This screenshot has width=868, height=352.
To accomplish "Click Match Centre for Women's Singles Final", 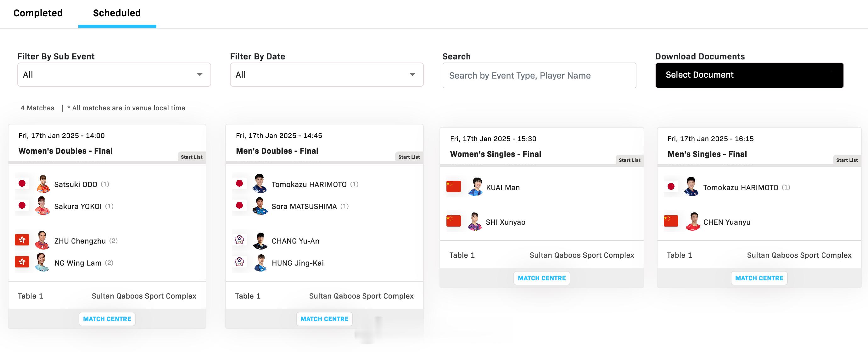I will [541, 278].
